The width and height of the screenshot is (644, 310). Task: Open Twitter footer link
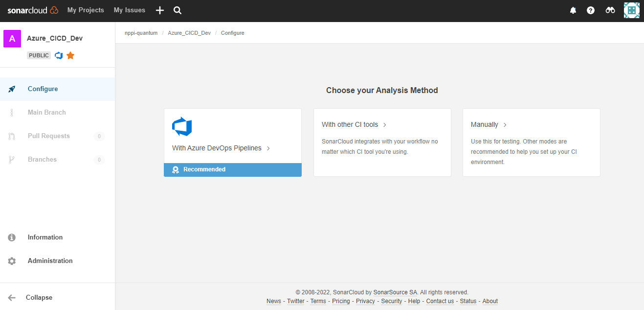click(296, 301)
